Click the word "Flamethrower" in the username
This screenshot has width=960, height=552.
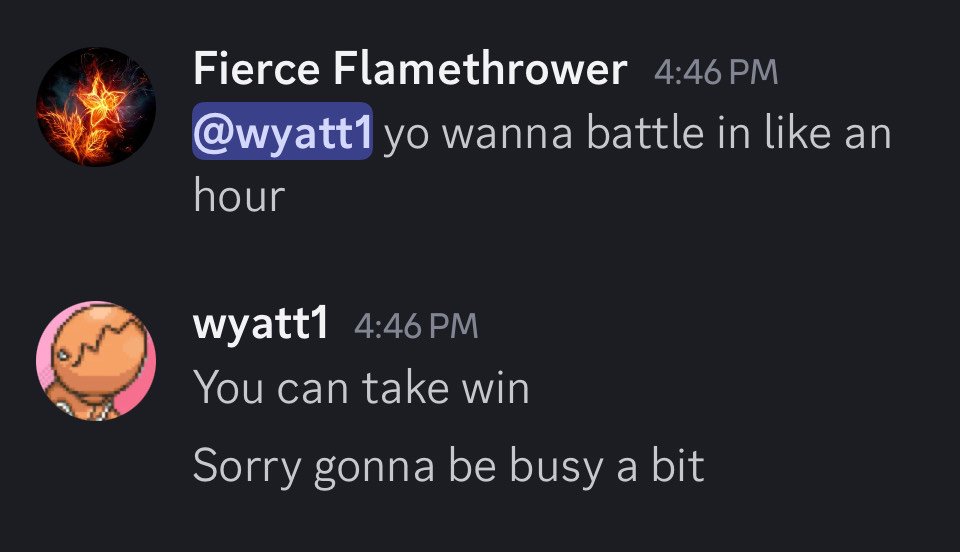[481, 69]
